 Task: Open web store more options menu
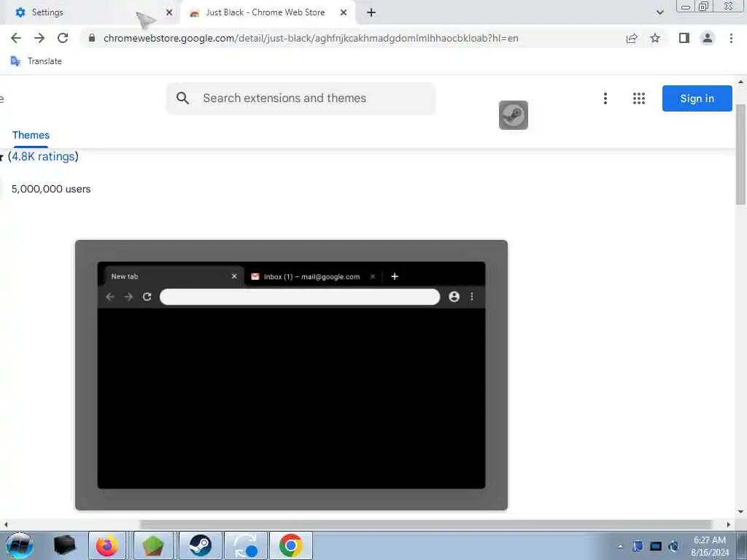coord(605,98)
